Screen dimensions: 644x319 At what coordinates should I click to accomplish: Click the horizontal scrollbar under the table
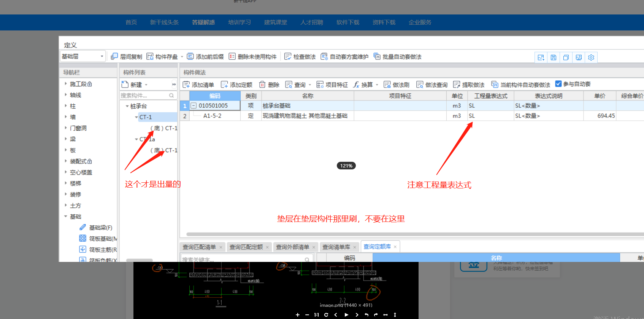(414, 234)
